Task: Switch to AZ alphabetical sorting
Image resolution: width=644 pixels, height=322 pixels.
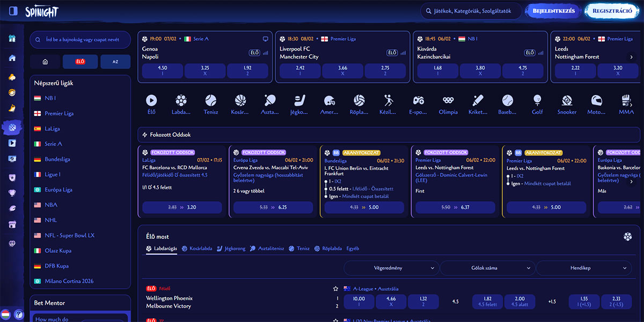Action: coord(115,61)
